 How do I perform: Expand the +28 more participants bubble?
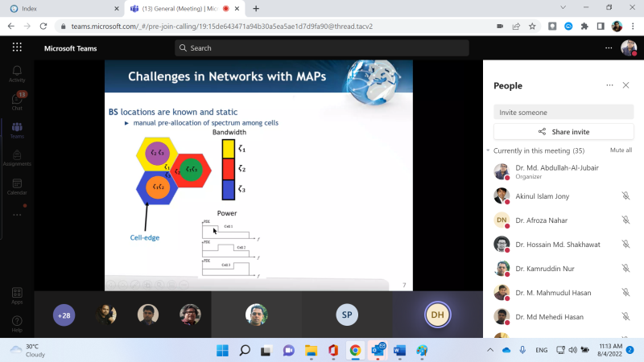tap(64, 315)
